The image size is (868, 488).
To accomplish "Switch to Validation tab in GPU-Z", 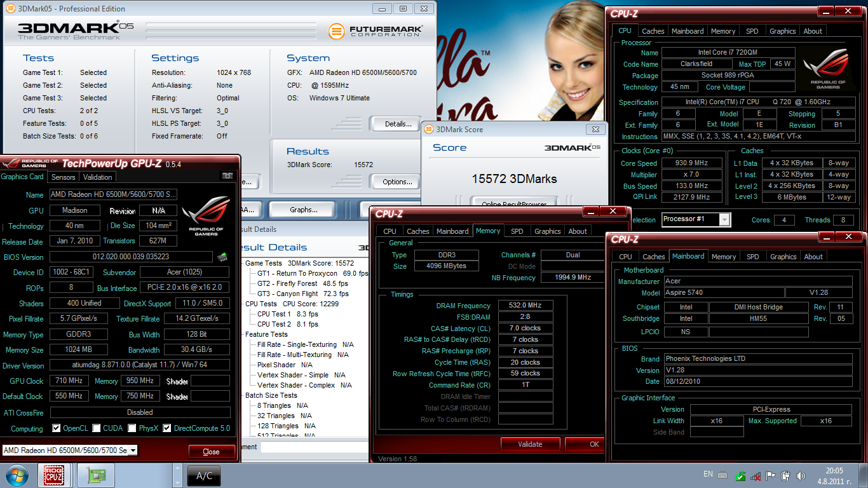I will pos(98,177).
